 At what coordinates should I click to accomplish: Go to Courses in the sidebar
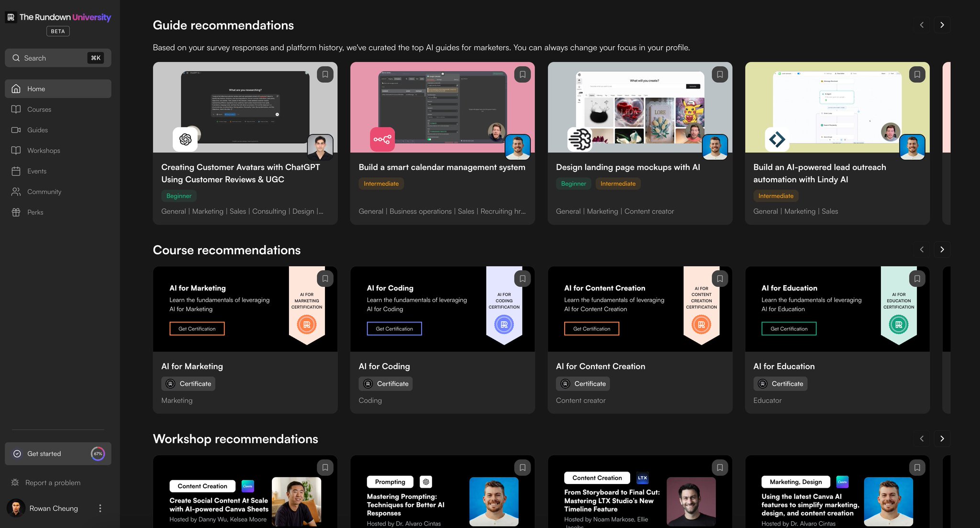click(58, 109)
